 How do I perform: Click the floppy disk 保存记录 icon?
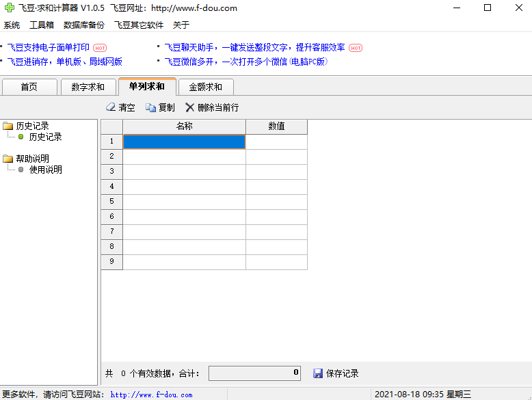[x=318, y=373]
